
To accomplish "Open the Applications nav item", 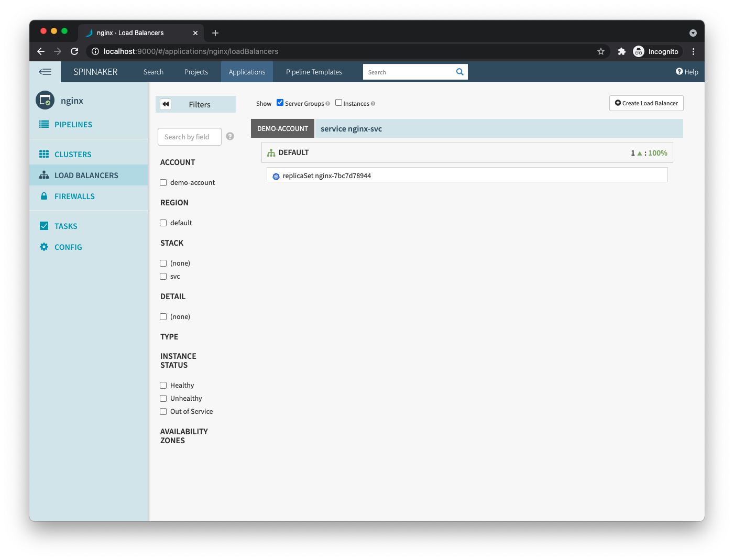I will (x=247, y=72).
